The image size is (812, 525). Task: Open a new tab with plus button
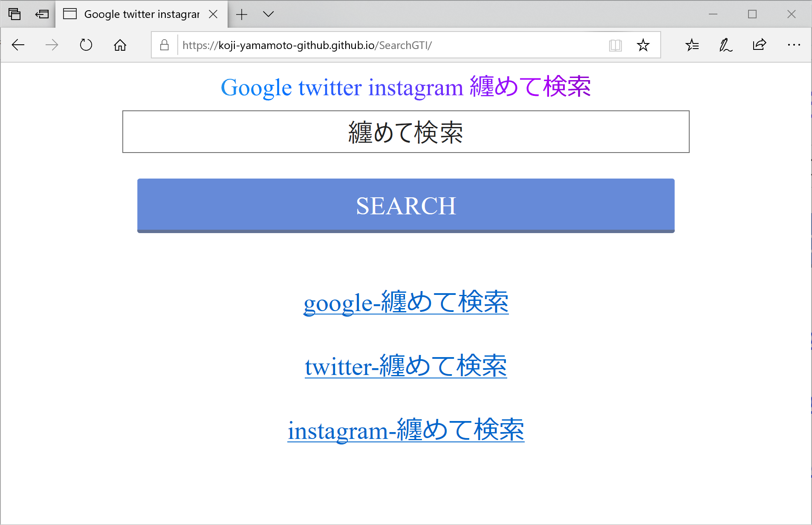point(242,14)
